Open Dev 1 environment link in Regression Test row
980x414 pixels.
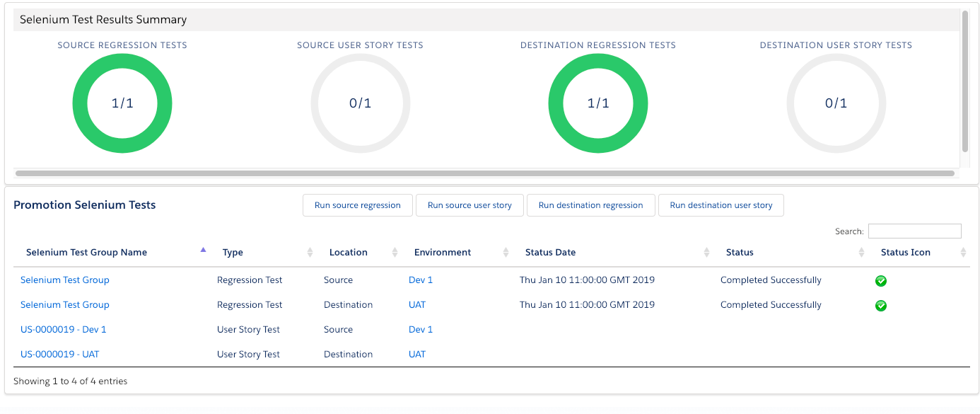coord(421,280)
